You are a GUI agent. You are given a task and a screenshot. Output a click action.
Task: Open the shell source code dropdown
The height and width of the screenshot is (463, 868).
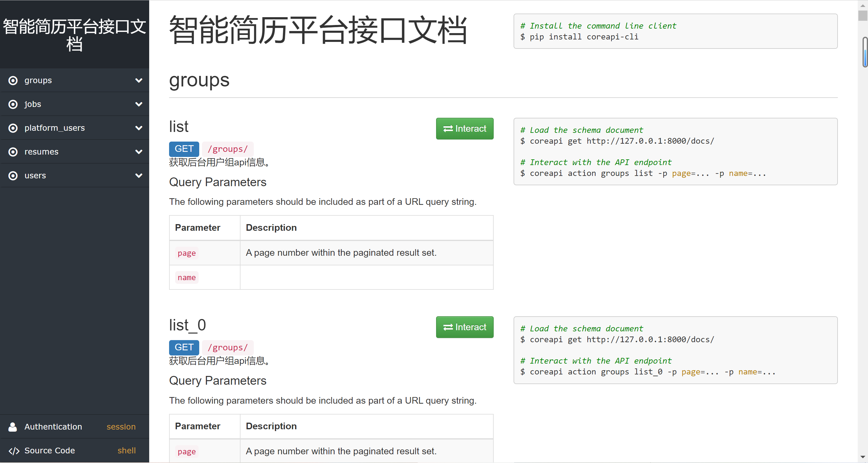[x=126, y=451]
